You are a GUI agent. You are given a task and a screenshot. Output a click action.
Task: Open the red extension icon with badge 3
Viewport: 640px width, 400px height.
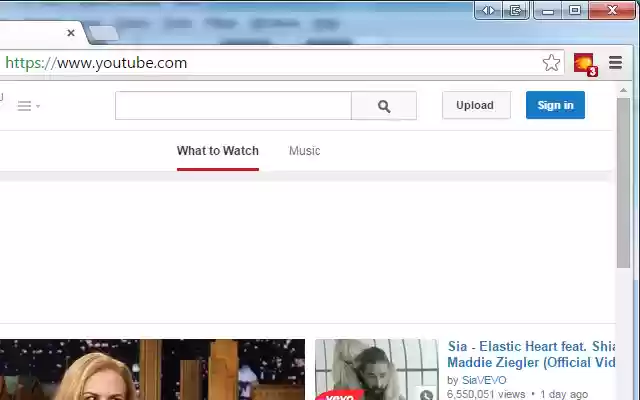pos(585,64)
